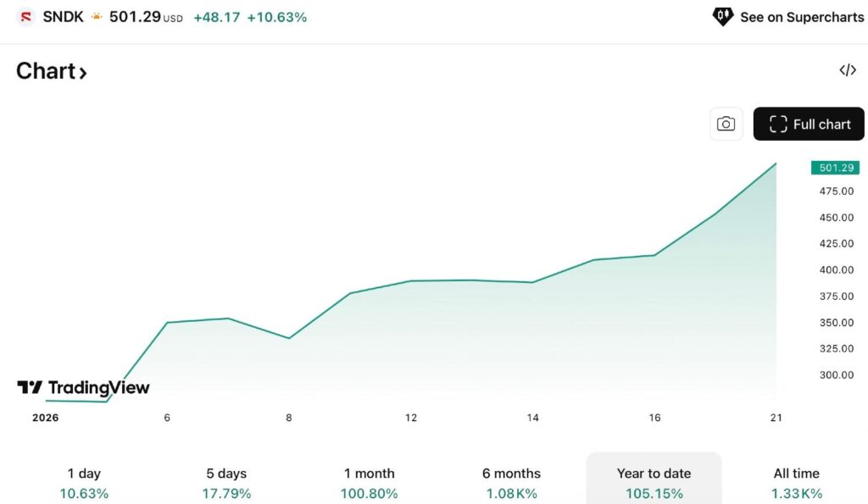868x504 pixels.
Task: Click the SNDK ticker symbol text
Action: (64, 17)
